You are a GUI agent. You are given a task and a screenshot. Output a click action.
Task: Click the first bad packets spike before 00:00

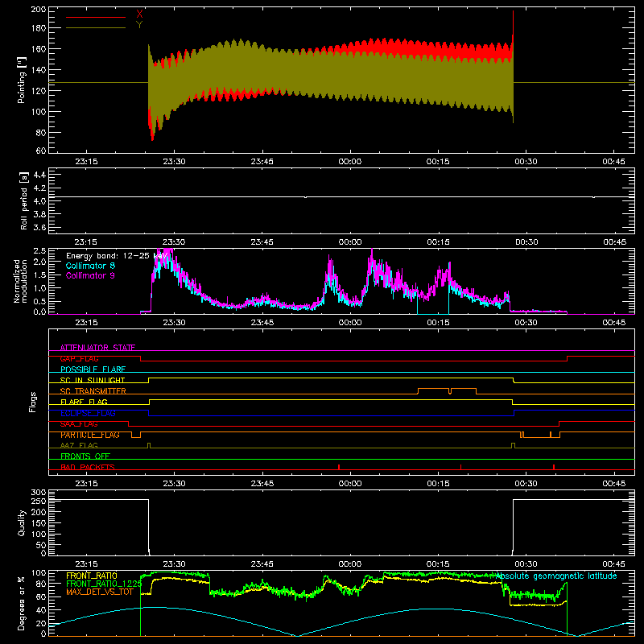click(x=339, y=467)
